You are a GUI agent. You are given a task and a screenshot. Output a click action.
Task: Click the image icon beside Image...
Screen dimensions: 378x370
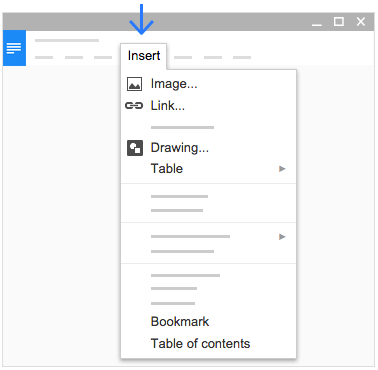[134, 84]
